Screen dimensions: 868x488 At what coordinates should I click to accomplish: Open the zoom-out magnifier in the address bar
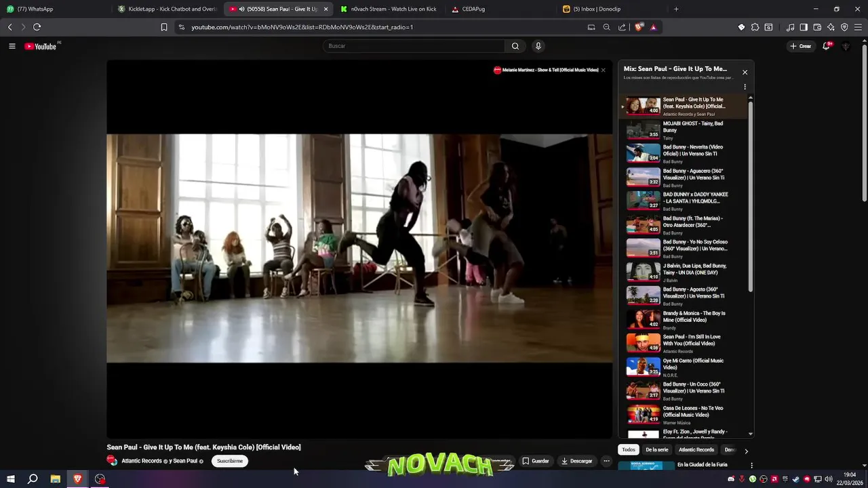(606, 27)
